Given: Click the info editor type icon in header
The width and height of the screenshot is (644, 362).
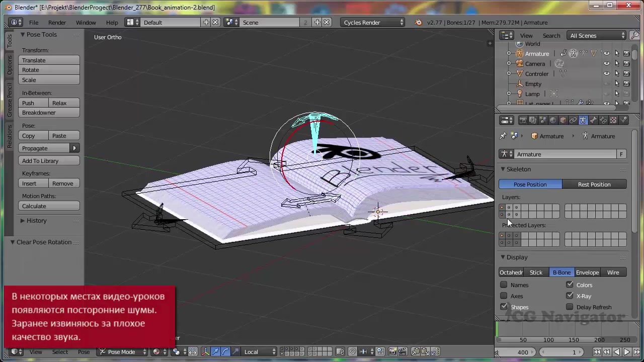Looking at the screenshot, I should pos(16,22).
